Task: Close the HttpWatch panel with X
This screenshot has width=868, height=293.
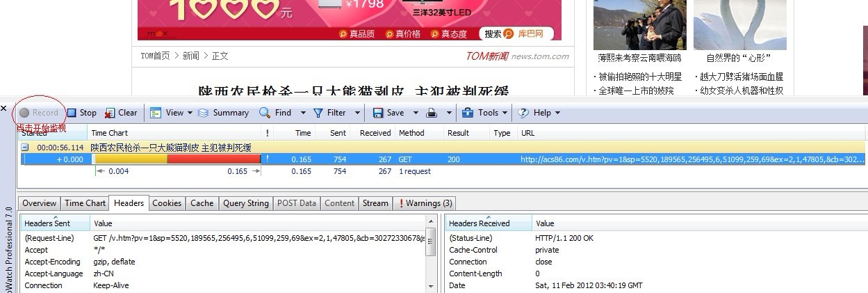Action: tap(3, 109)
